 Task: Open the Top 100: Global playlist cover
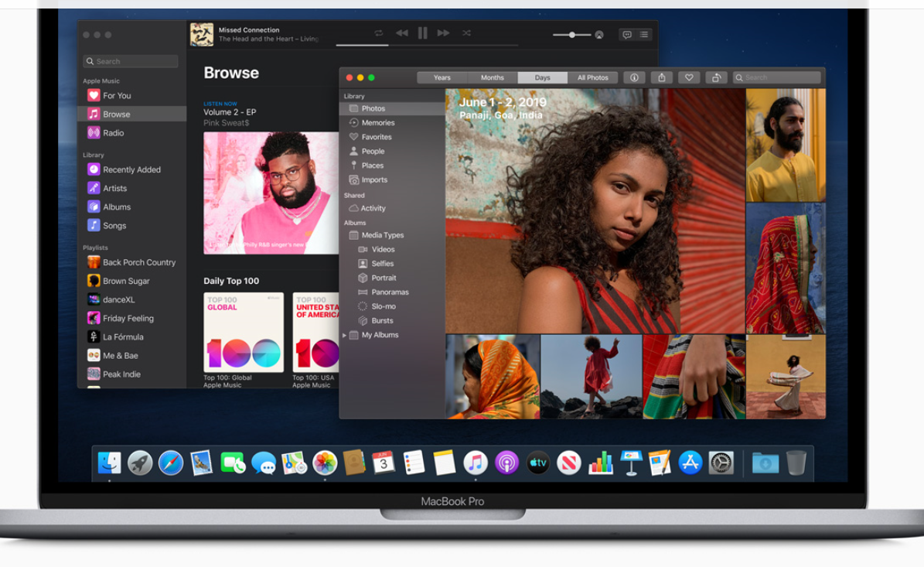(244, 333)
